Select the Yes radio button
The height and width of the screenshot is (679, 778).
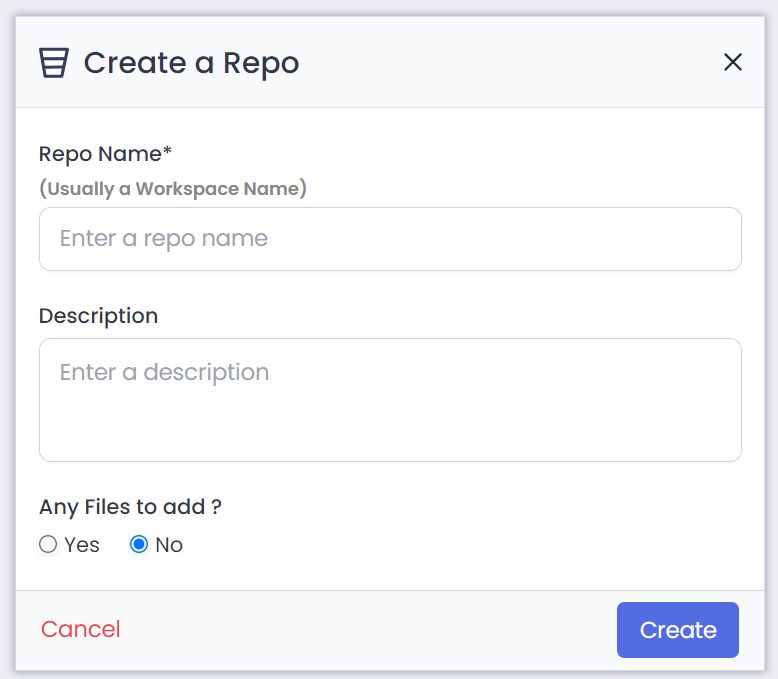48,545
